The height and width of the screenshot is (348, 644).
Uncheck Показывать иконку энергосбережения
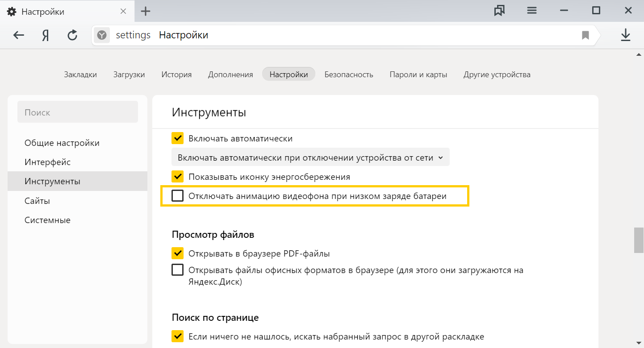(178, 177)
